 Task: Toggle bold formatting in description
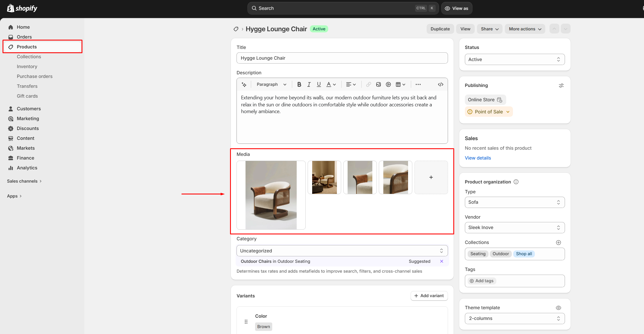click(x=299, y=84)
